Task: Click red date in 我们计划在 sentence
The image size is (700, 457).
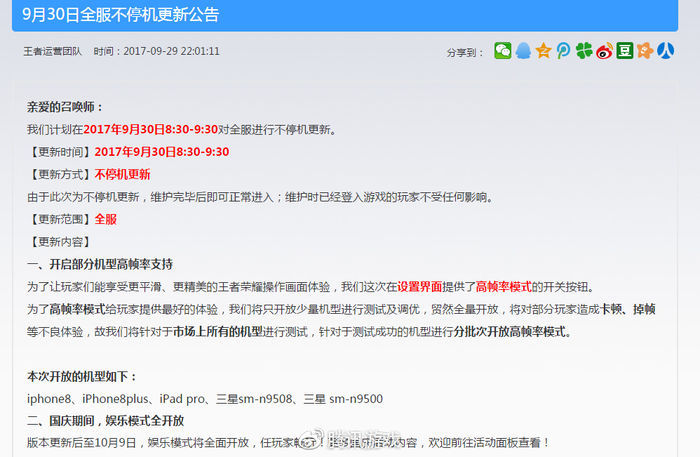Action: (150, 129)
